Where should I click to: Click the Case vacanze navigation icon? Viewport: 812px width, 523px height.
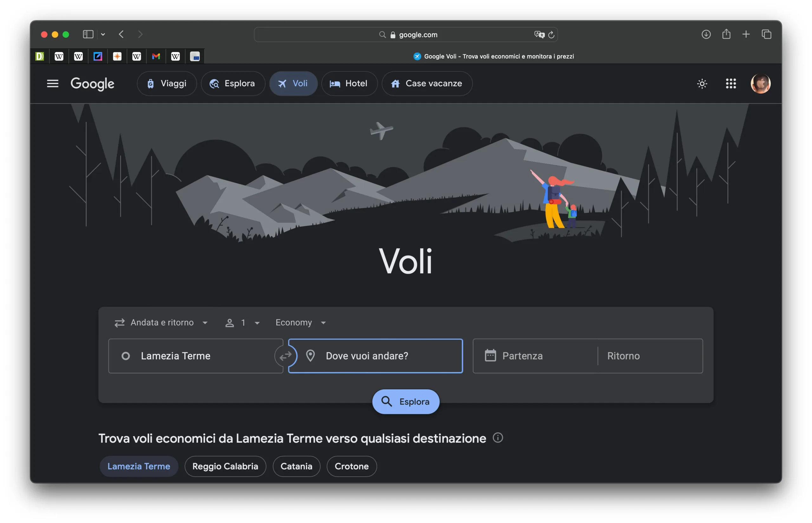394,83
